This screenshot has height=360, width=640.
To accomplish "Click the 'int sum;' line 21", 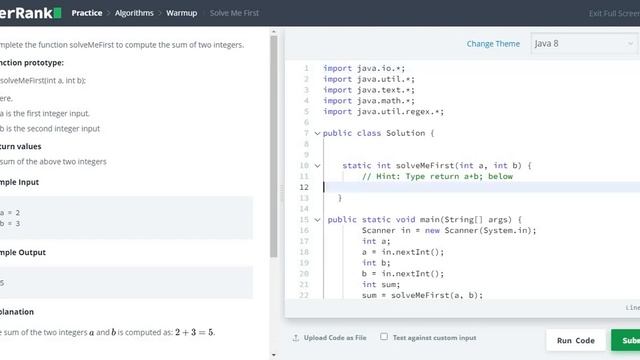I will [x=381, y=284].
